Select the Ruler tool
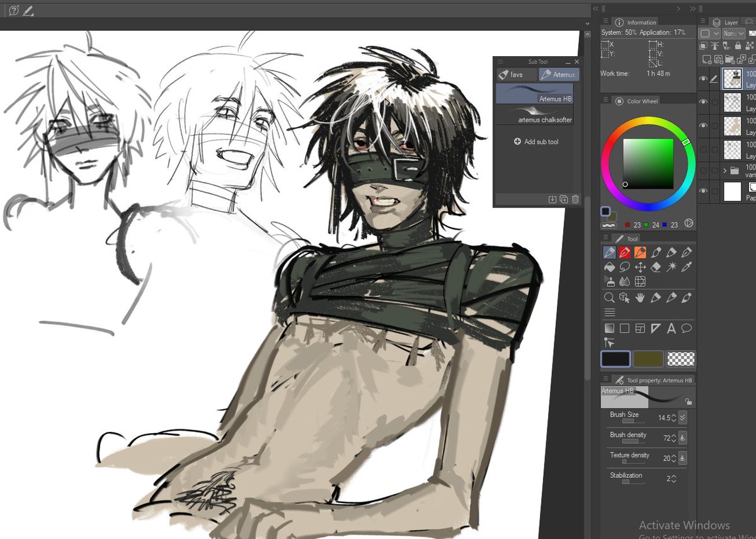This screenshot has height=539, width=756. [656, 328]
